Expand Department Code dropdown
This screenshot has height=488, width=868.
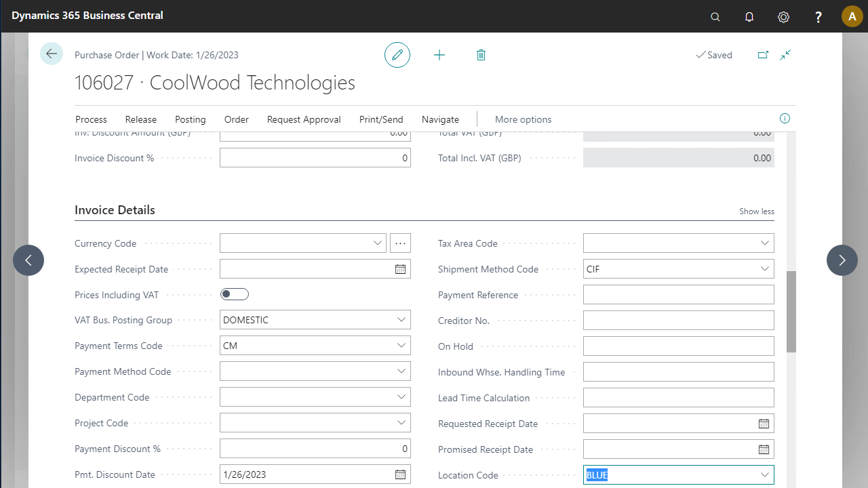[x=401, y=397]
